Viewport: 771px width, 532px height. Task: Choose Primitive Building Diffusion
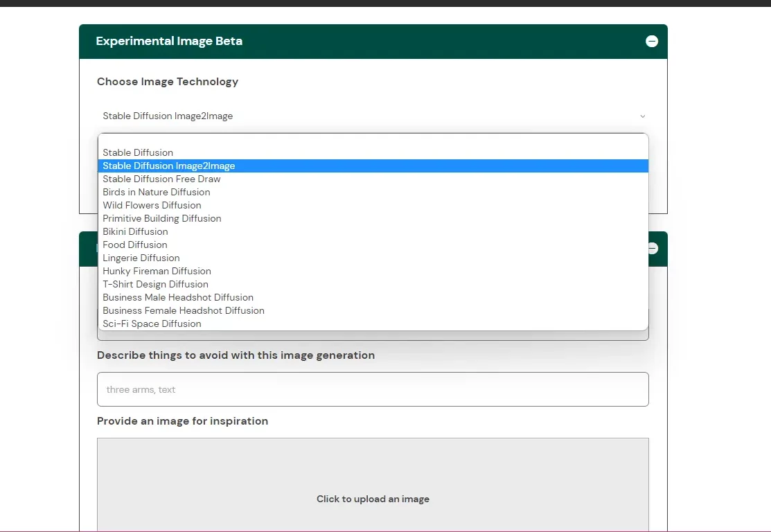(162, 218)
